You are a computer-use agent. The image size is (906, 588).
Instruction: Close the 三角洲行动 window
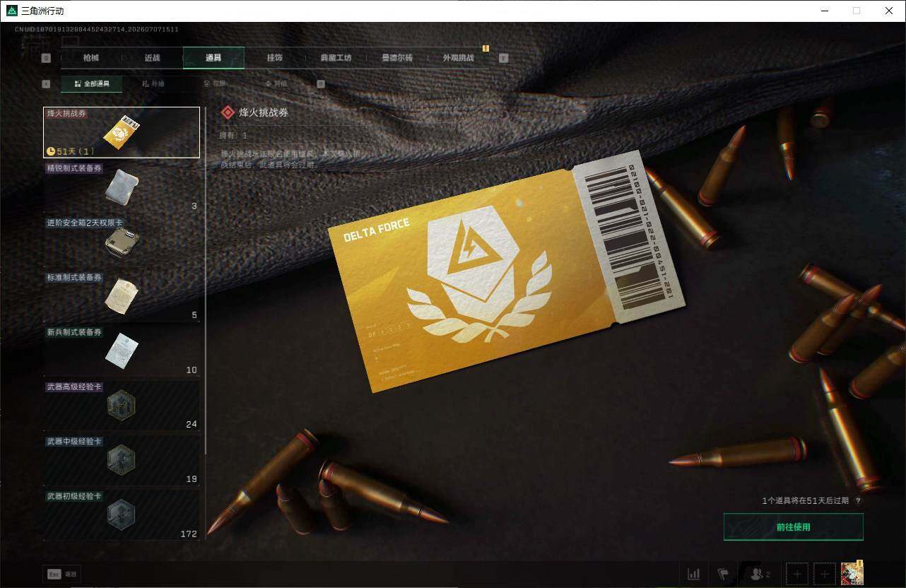889,11
